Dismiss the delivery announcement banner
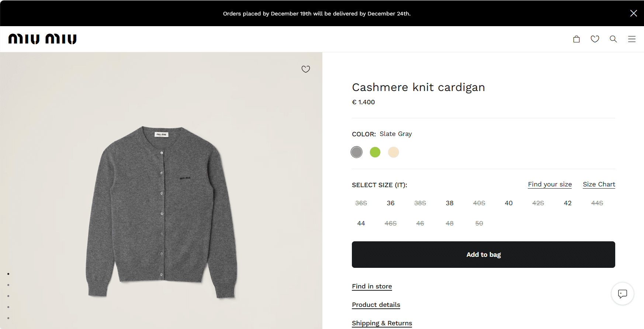The height and width of the screenshot is (329, 644). [634, 13]
